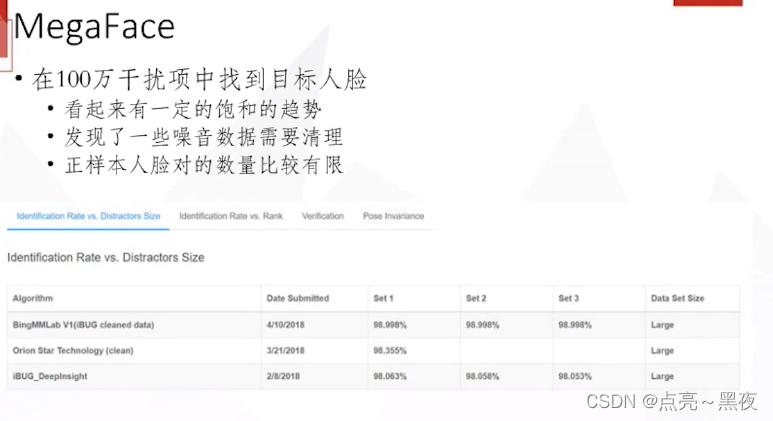Click the Date Submitted column header
Screen dimensions: 773x421
[x=298, y=298]
